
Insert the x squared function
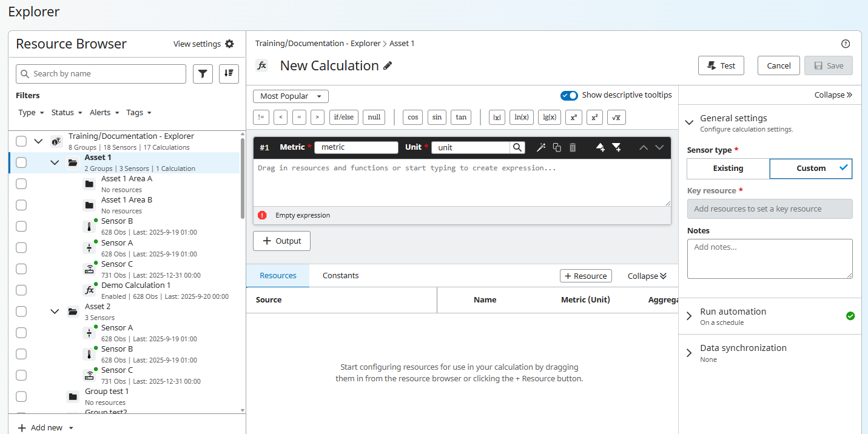(595, 117)
